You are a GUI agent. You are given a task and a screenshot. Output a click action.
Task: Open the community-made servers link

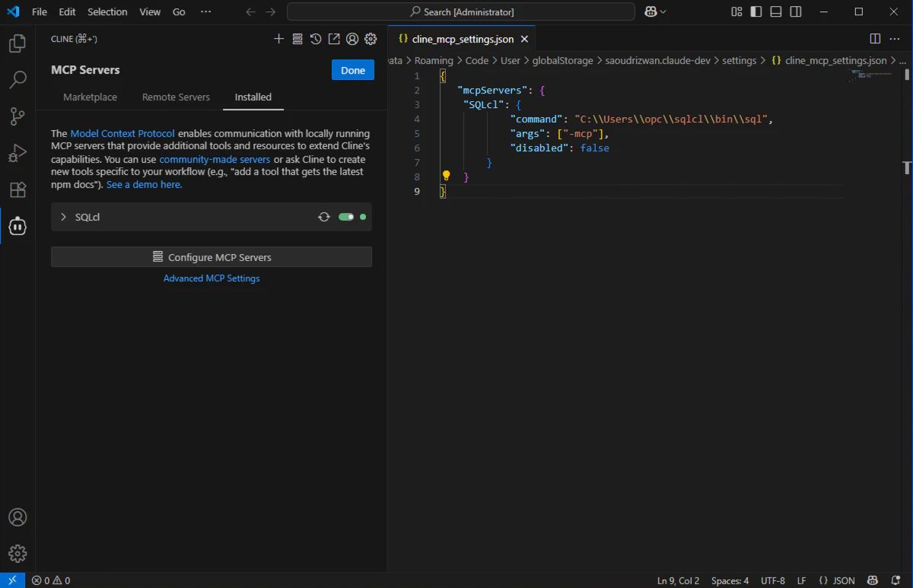coord(215,159)
